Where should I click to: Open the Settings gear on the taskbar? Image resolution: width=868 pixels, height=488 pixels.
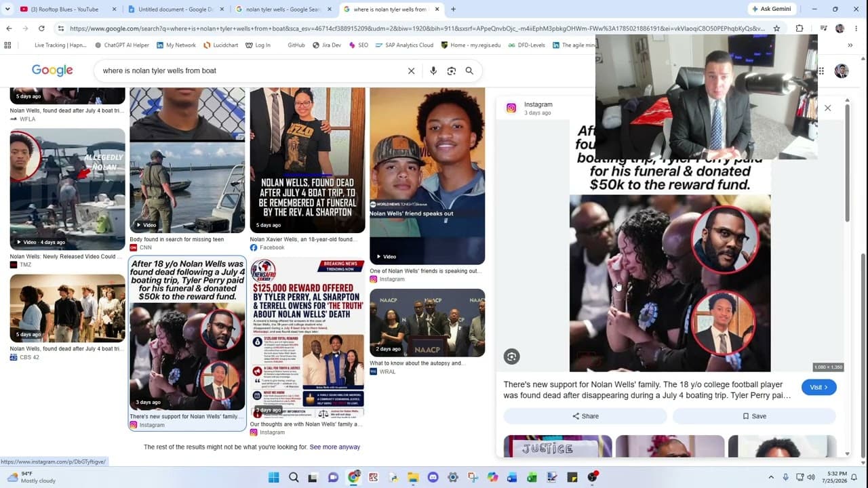453,477
